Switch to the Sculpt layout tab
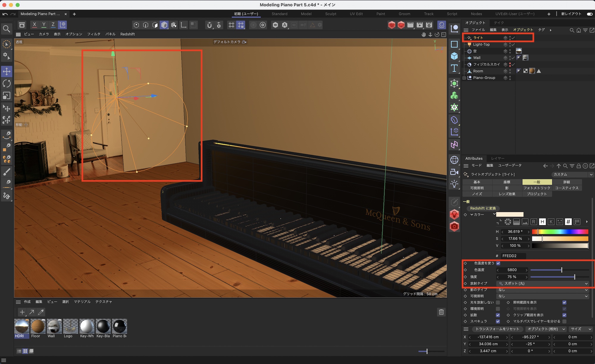 (x=331, y=14)
